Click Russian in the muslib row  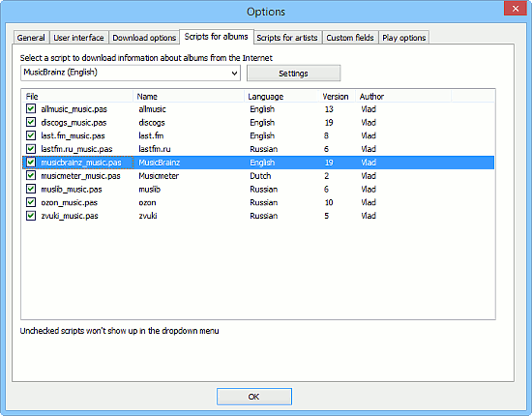264,189
